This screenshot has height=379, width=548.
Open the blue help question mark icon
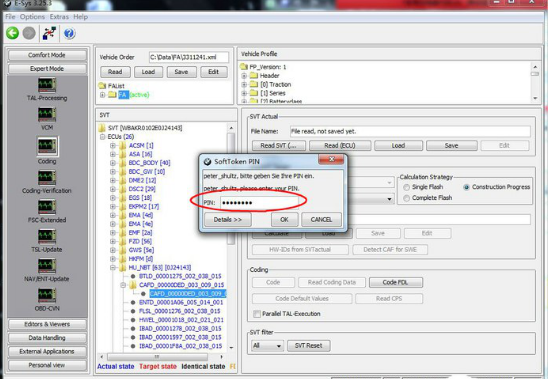tap(69, 33)
